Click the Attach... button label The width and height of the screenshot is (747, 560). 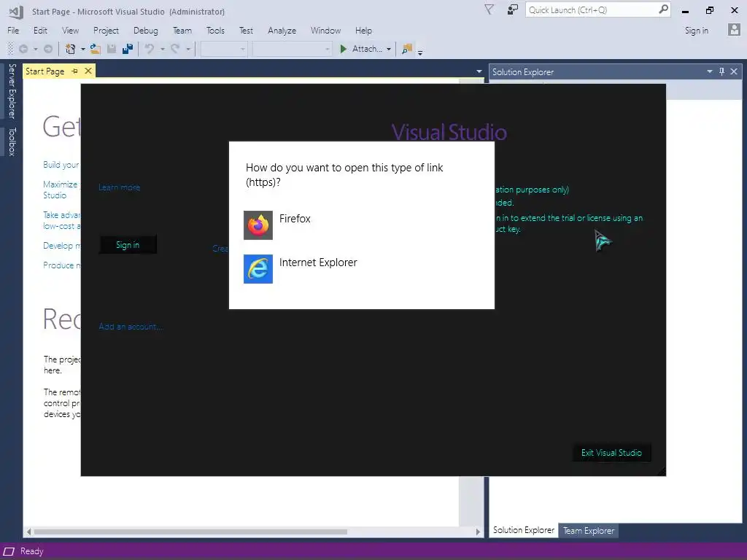[367, 49]
